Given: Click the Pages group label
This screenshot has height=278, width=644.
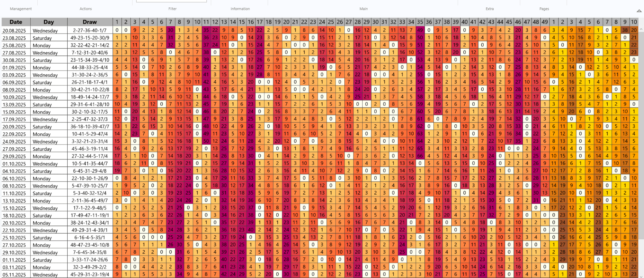Looking at the screenshot, I should (544, 9).
